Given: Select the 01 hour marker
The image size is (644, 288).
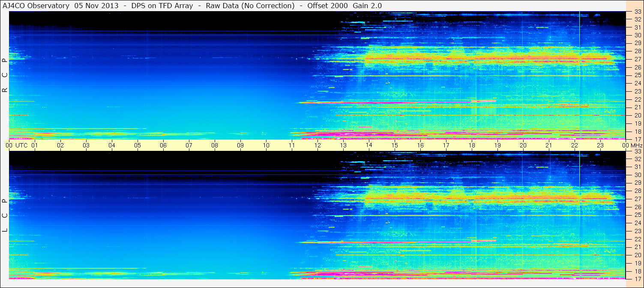Looking at the screenshot, I should point(35,145).
